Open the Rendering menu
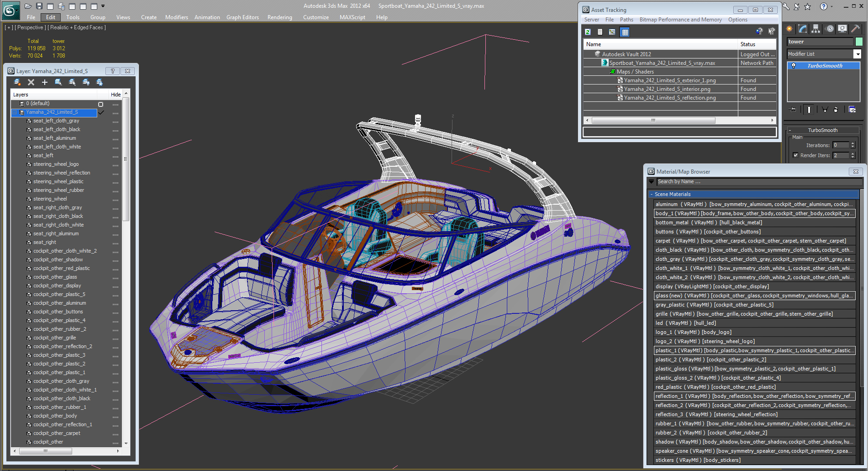The height and width of the screenshot is (471, 868). pyautogui.click(x=279, y=17)
